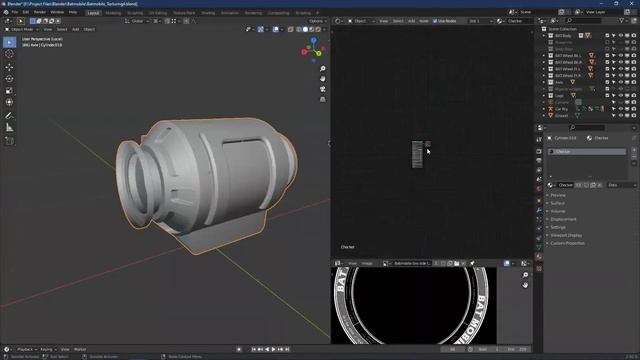Toggle render camera icon for Car Rig row
Screen dimensions: 640x360
[634, 109]
